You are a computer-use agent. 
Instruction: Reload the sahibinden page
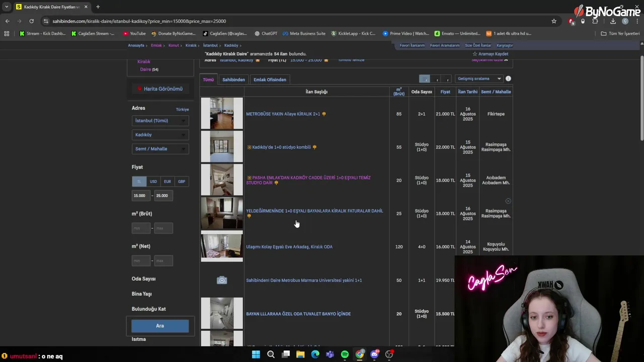[31, 21]
